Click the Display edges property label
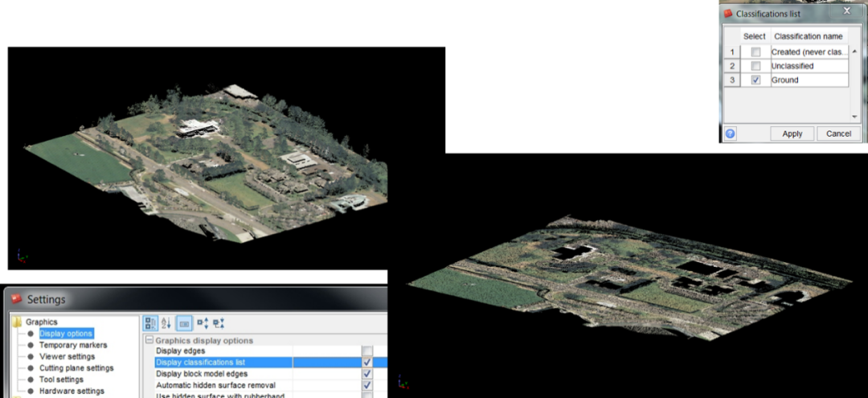 point(181,351)
